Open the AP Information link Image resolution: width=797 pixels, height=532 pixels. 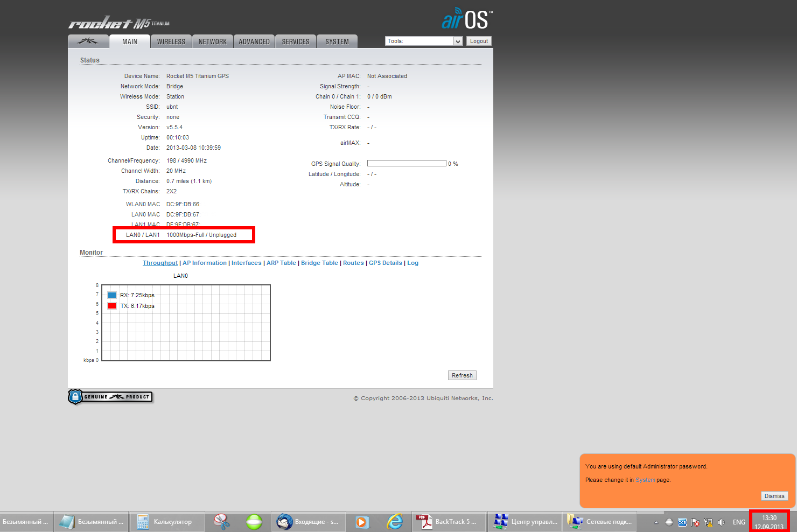pyautogui.click(x=205, y=263)
